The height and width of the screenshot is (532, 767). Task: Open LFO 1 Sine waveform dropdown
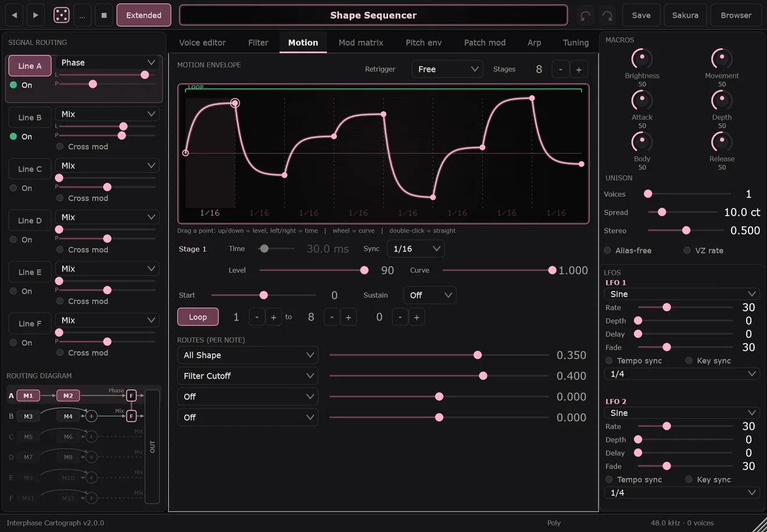[682, 294]
